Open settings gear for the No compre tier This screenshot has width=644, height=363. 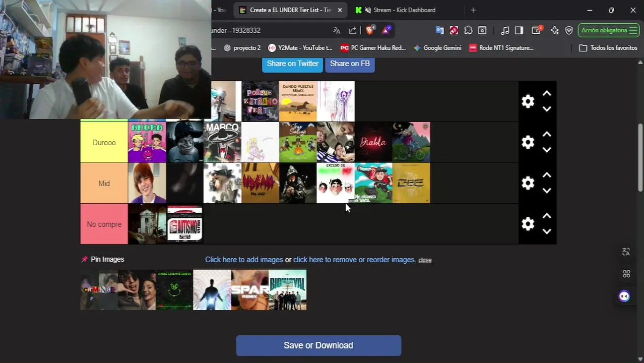(x=528, y=224)
